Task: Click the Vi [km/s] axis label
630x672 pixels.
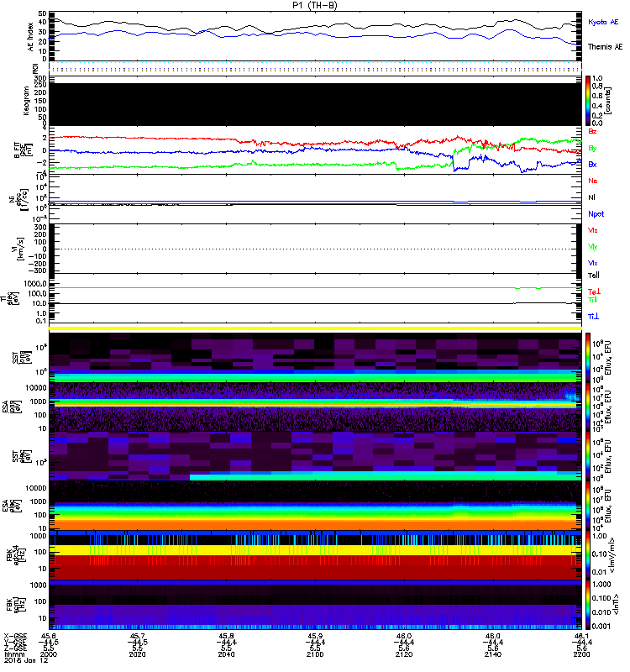Action: 18,249
